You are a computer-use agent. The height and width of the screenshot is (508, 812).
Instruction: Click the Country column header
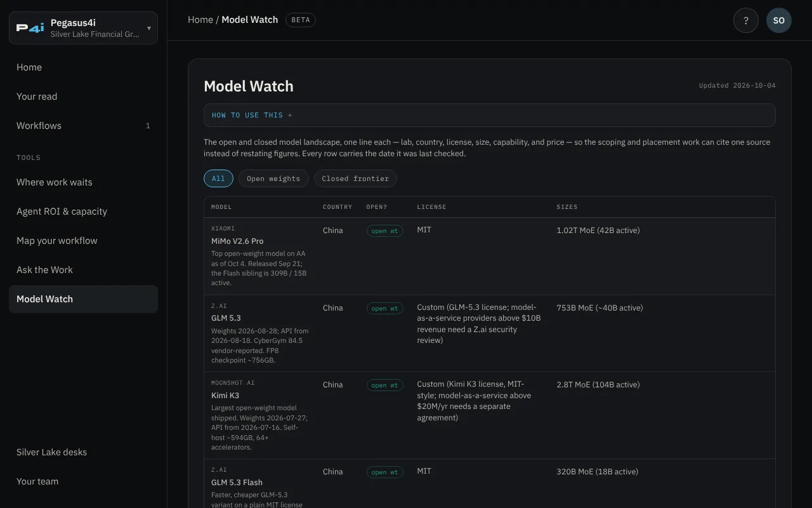337,207
